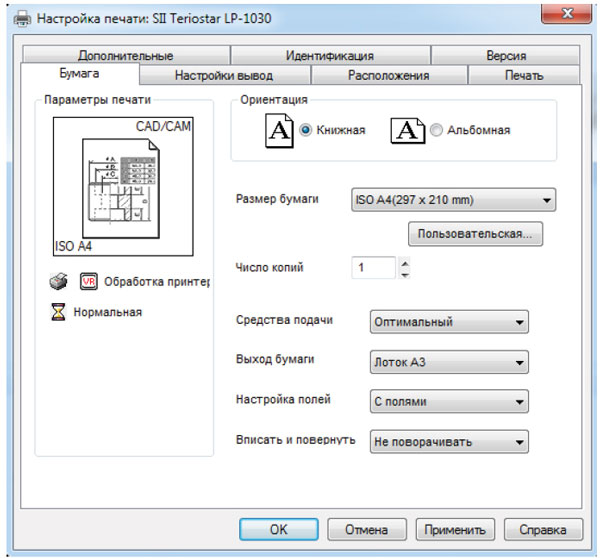
Task: Open the Размер бумаги dropdown list
Action: (x=453, y=200)
